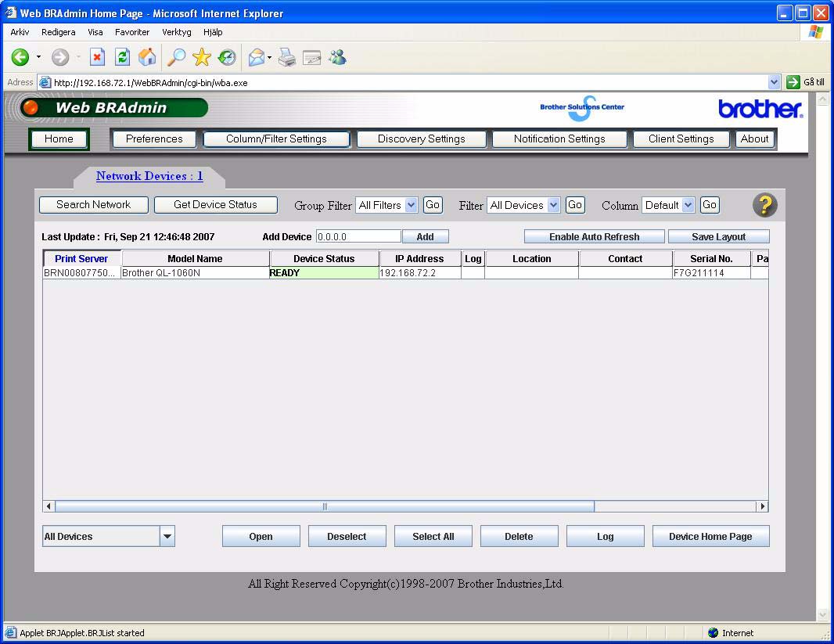
Task: Expand the Mail button dropdown arrow
Action: pyautogui.click(x=269, y=57)
